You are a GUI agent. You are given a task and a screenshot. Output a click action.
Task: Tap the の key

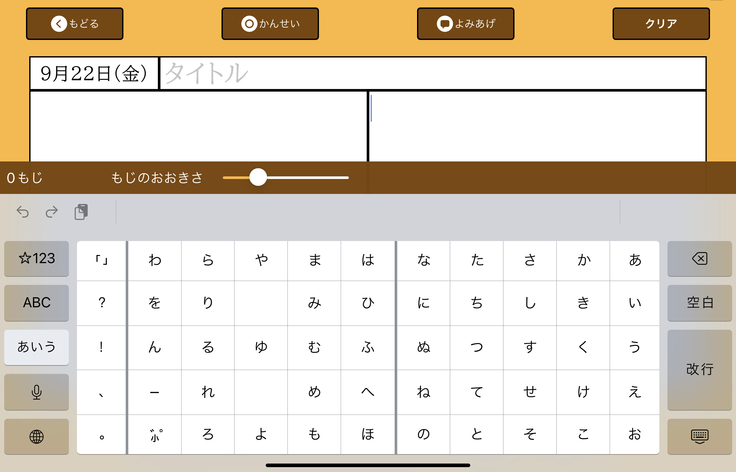tap(423, 434)
